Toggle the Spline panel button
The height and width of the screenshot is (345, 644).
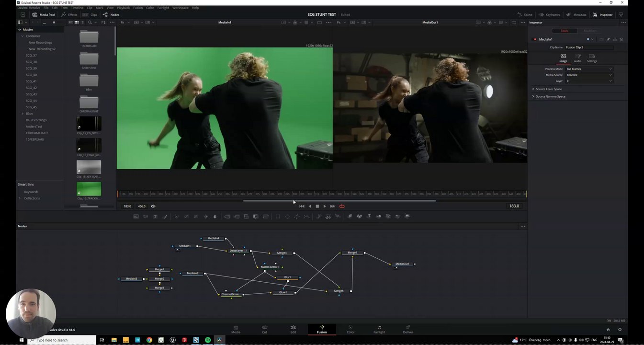[x=525, y=14]
